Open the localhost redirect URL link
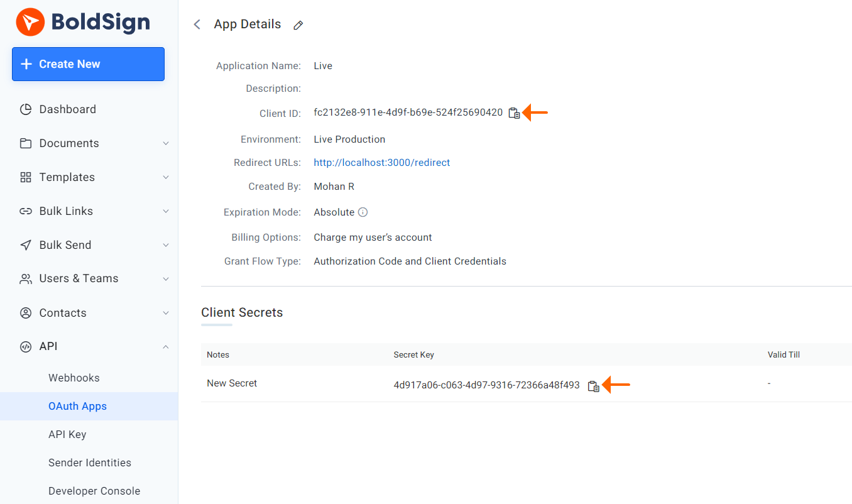The height and width of the screenshot is (504, 852). click(381, 162)
